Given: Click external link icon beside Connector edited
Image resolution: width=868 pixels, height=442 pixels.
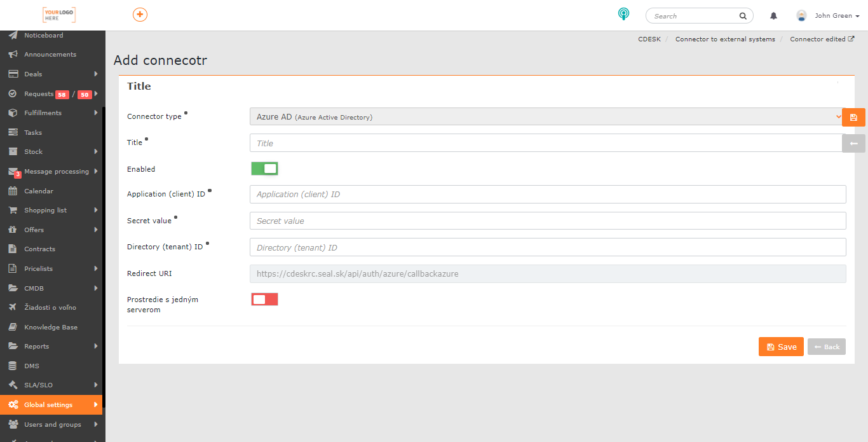Looking at the screenshot, I should [851, 39].
